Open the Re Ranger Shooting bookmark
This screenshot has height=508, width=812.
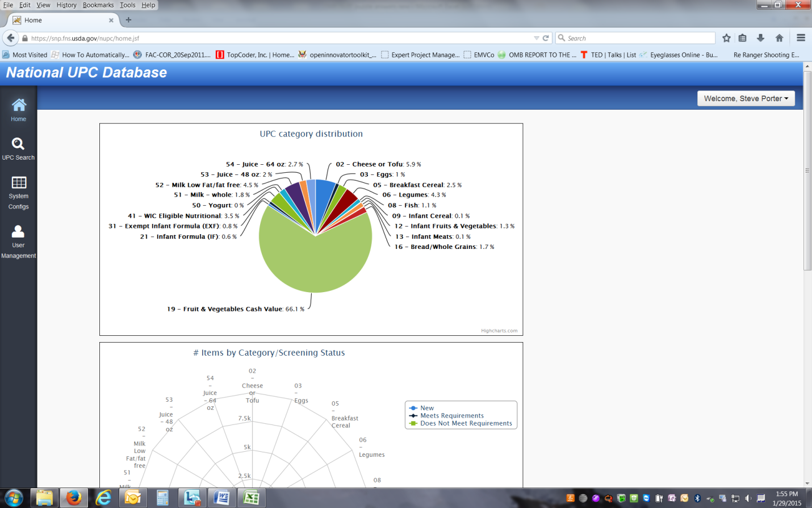click(766, 55)
